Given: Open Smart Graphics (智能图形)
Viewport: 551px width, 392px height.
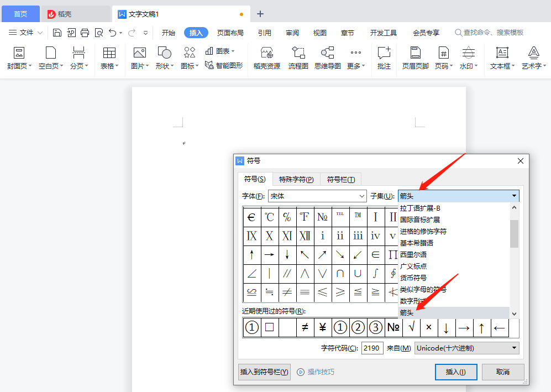Looking at the screenshot, I should [224, 65].
